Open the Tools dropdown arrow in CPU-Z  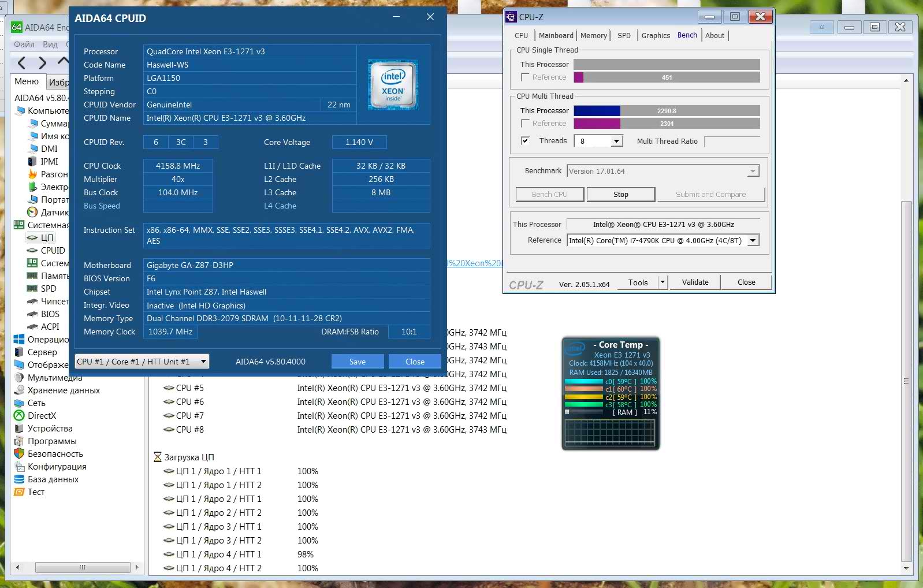[663, 282]
